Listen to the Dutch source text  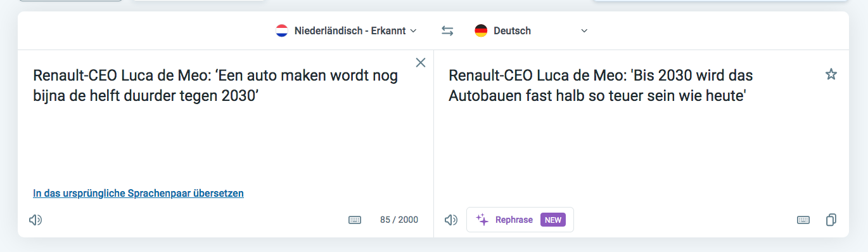pos(35,220)
